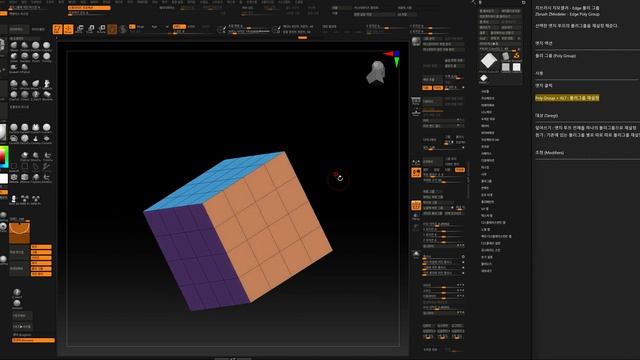640x360 pixels.
Task: Select the Scale transform icon
Action: 91,29
